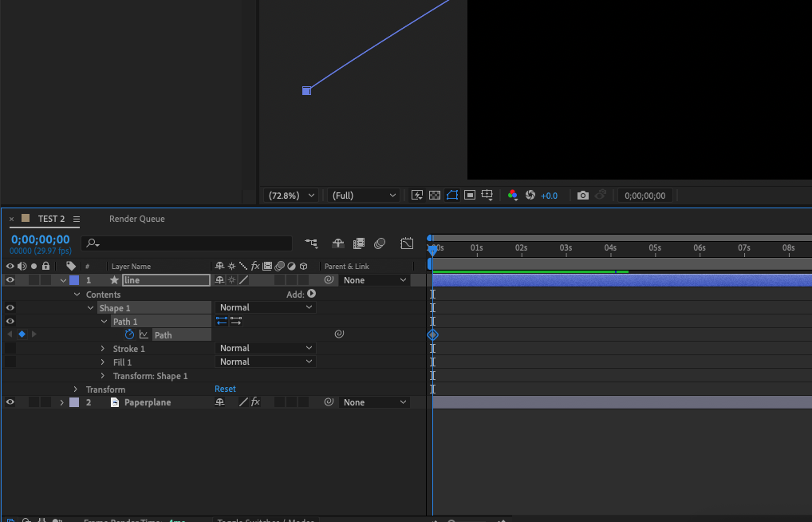The height and width of the screenshot is (522, 812).
Task: Enable motion blur for the composition
Action: [380, 243]
